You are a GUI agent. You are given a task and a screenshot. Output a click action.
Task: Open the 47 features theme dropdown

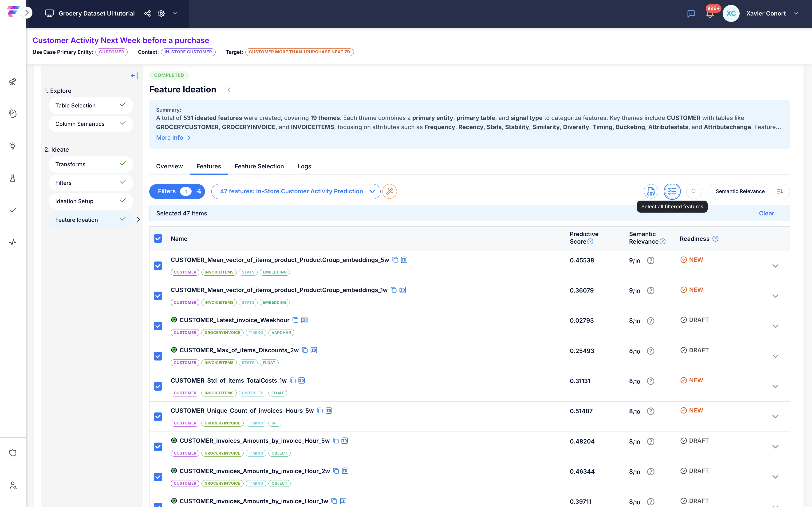click(296, 191)
